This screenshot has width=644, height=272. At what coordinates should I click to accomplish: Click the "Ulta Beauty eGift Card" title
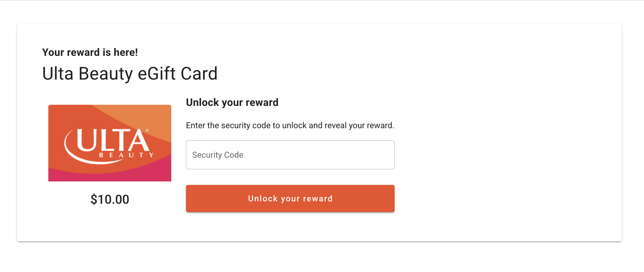[x=130, y=73]
